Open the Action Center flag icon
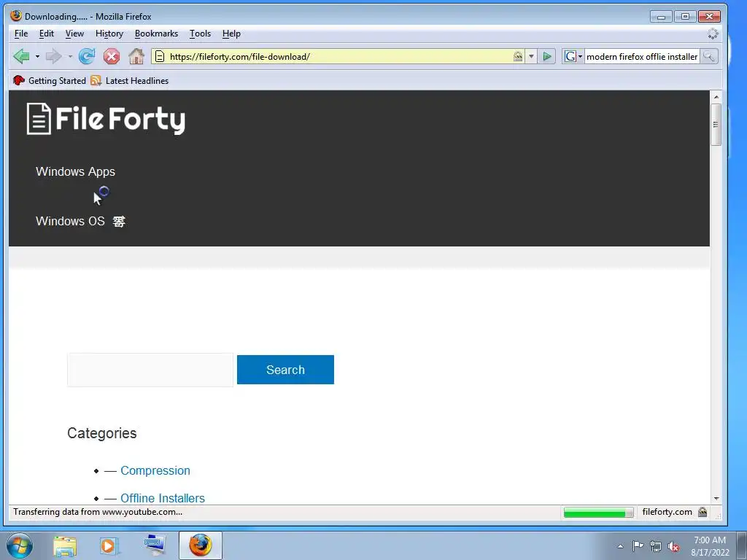The image size is (747, 560). pyautogui.click(x=638, y=546)
